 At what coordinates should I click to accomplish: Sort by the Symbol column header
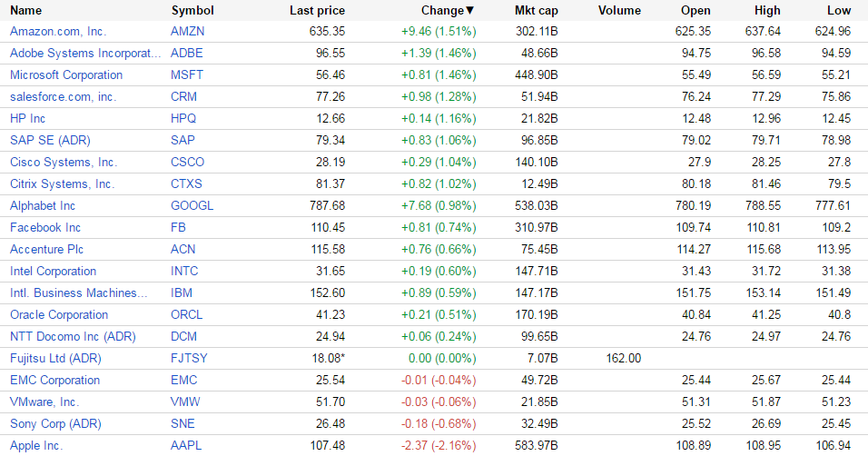tap(192, 11)
